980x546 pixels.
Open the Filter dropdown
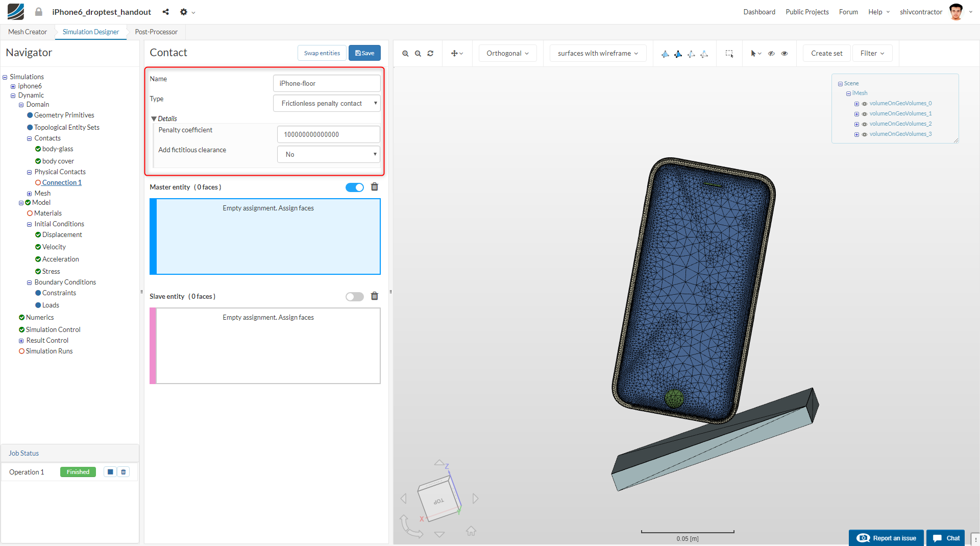click(872, 53)
